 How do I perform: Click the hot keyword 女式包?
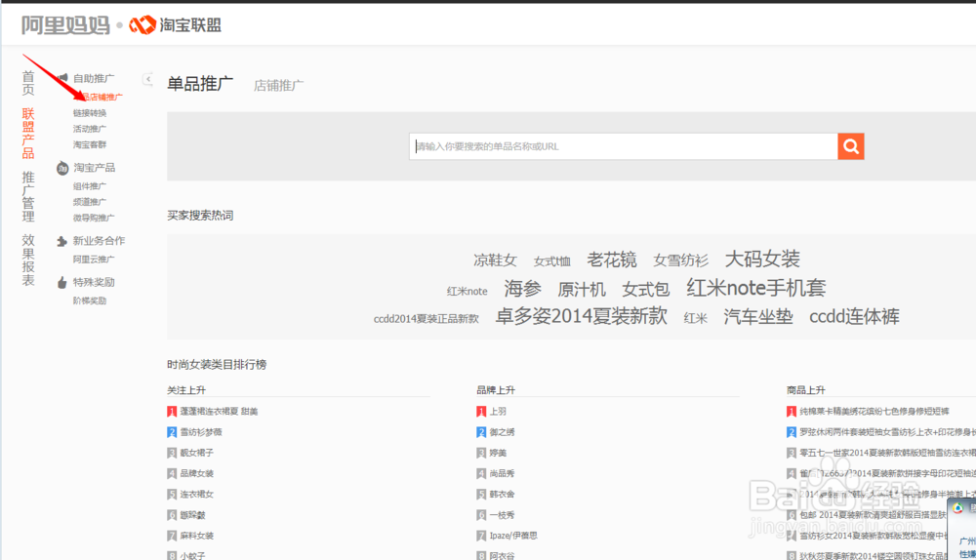coord(645,290)
